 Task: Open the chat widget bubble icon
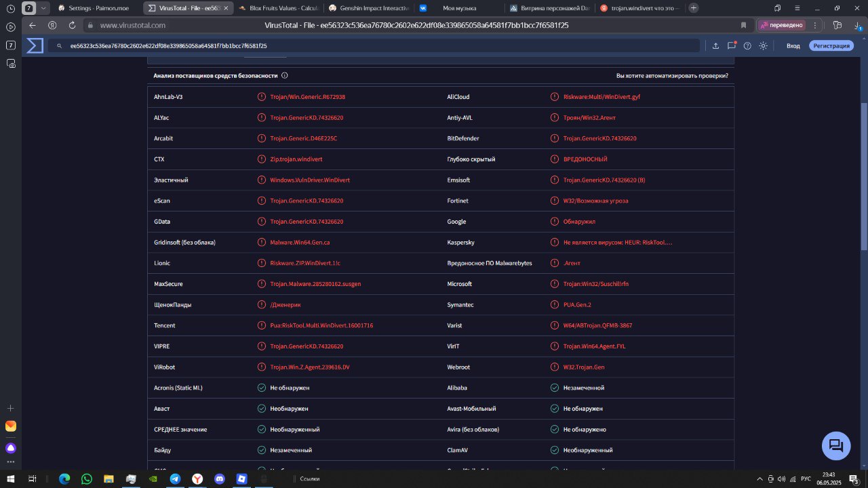click(x=836, y=445)
